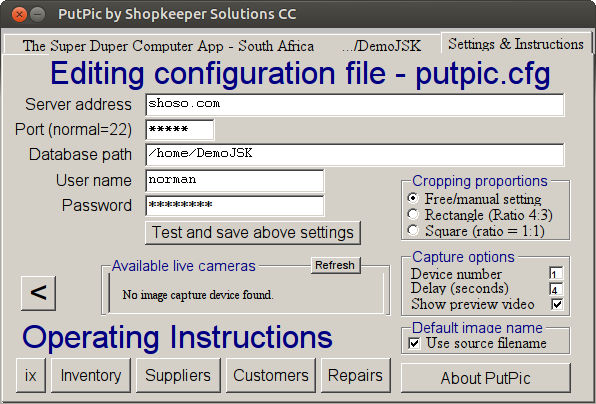Click the Server address input field

point(355,105)
